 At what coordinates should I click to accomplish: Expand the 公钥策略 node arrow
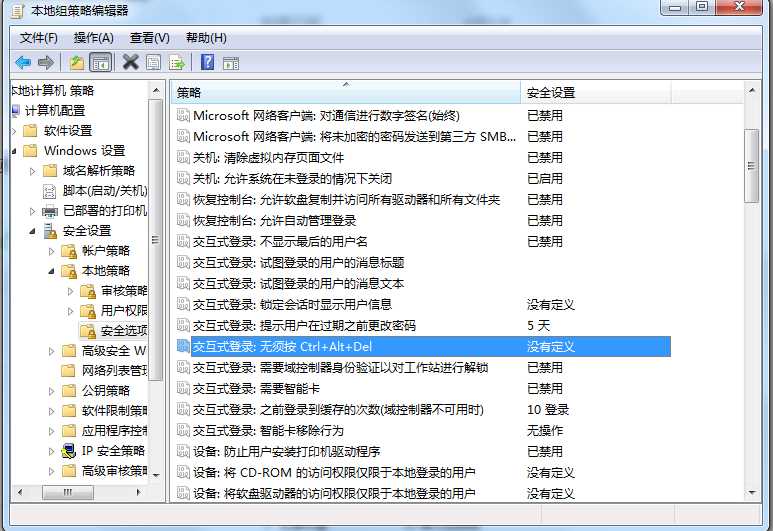[51, 391]
